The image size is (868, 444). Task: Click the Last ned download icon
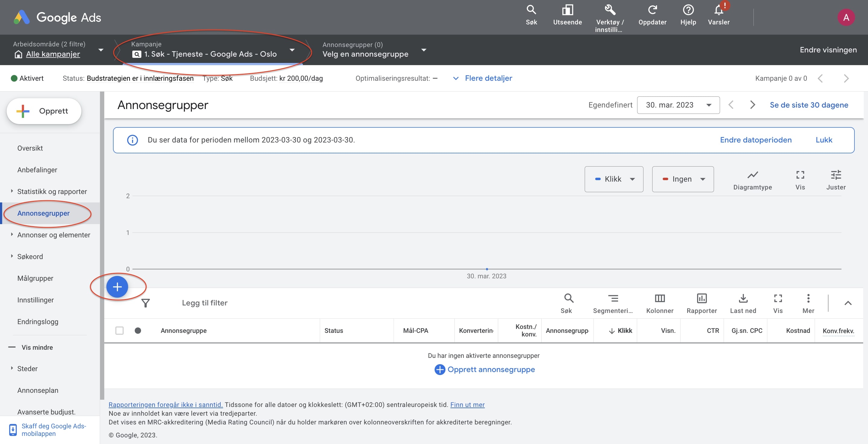pos(743,299)
